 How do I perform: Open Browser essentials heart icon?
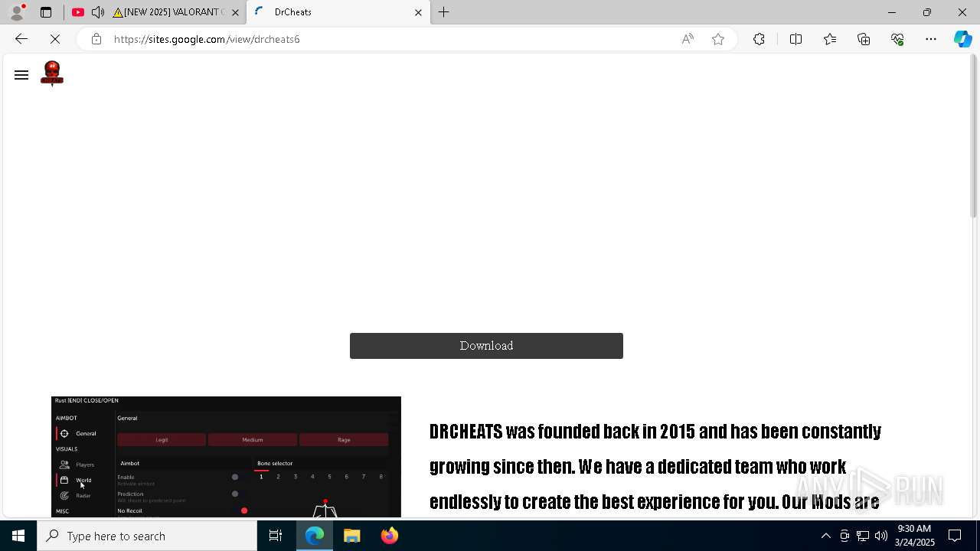897,39
